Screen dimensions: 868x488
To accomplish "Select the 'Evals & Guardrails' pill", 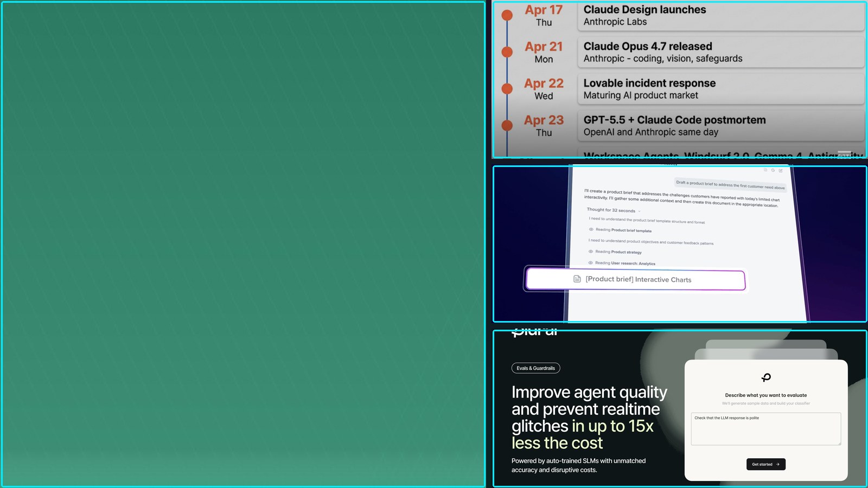I will pyautogui.click(x=536, y=368).
